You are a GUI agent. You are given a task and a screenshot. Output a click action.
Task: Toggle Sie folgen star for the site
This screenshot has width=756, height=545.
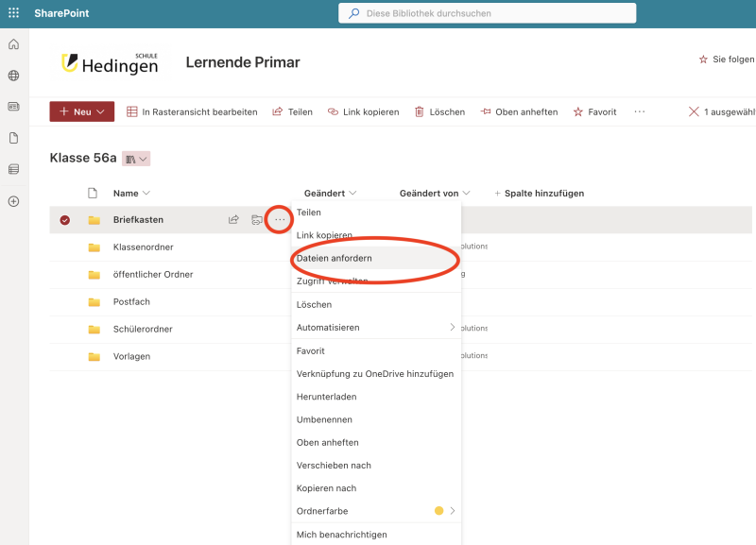click(x=703, y=60)
